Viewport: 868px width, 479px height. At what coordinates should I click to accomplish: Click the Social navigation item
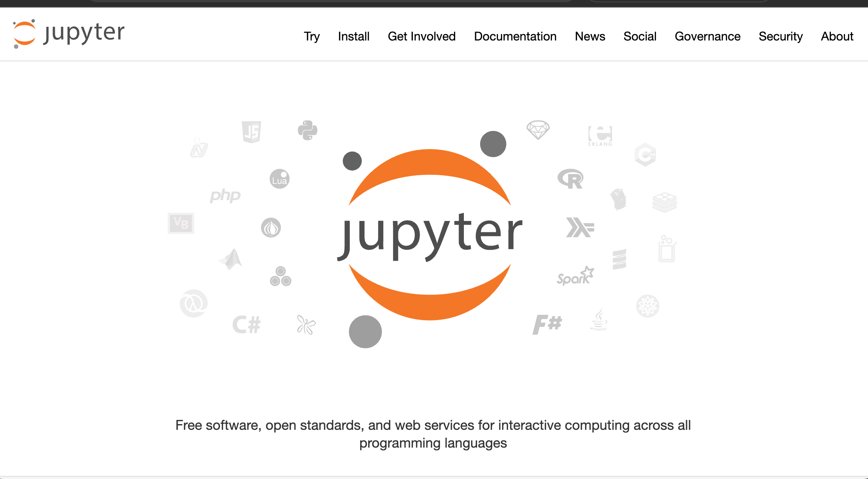[640, 36]
